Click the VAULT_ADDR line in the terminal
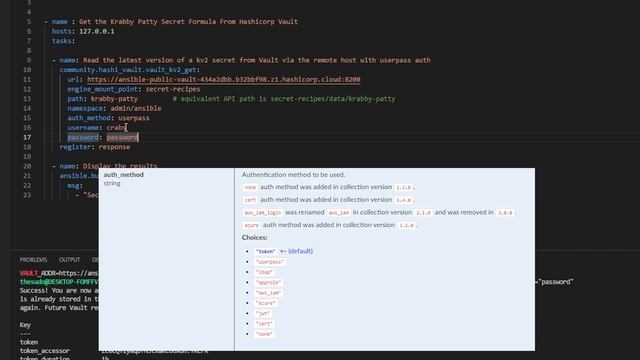 pos(59,273)
